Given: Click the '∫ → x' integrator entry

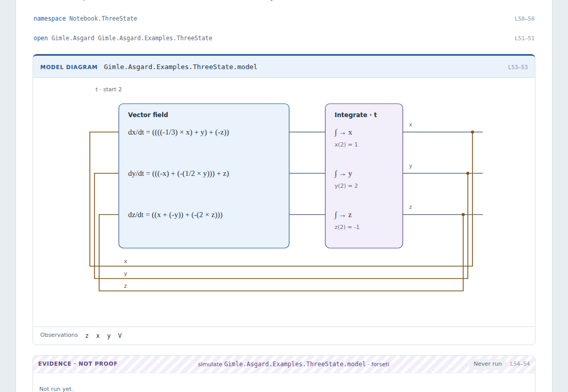Looking at the screenshot, I should pos(343,133).
